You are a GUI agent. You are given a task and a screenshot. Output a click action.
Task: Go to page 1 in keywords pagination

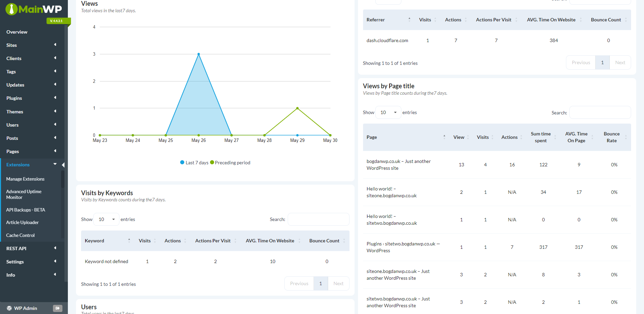[x=321, y=283]
